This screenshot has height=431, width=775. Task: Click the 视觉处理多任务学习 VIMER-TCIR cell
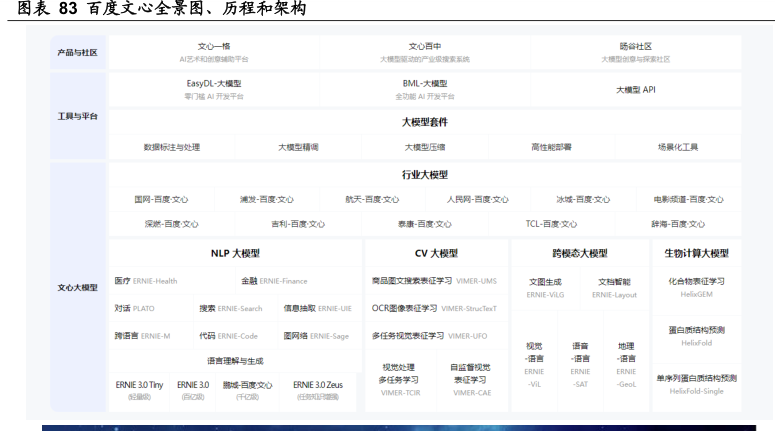tap(401, 380)
